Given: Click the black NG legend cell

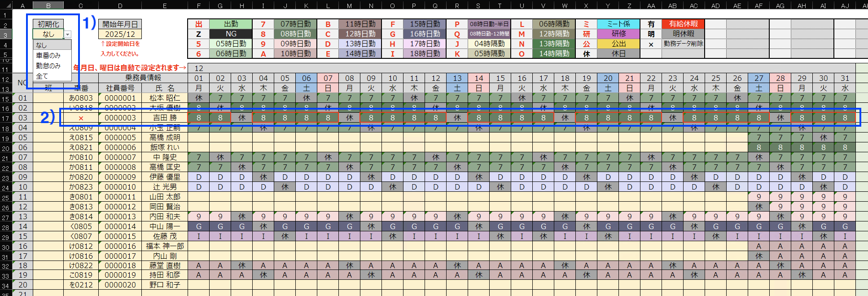Looking at the screenshot, I should click(231, 34).
